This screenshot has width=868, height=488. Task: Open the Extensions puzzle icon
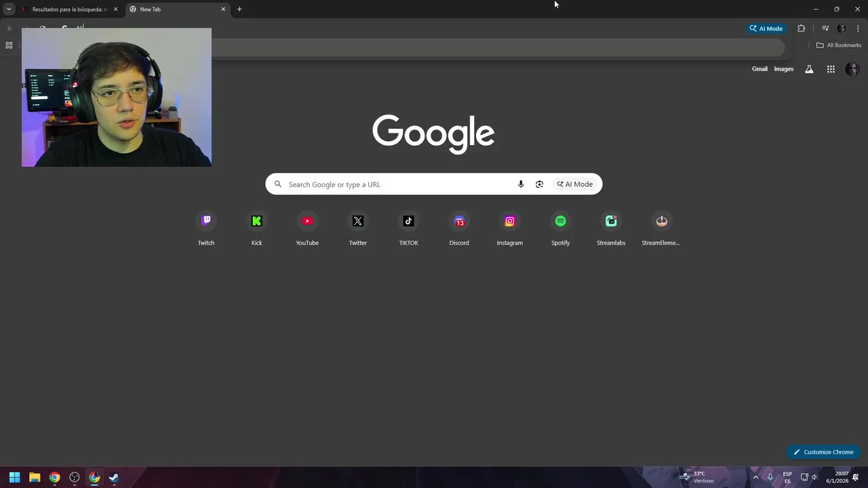(801, 28)
